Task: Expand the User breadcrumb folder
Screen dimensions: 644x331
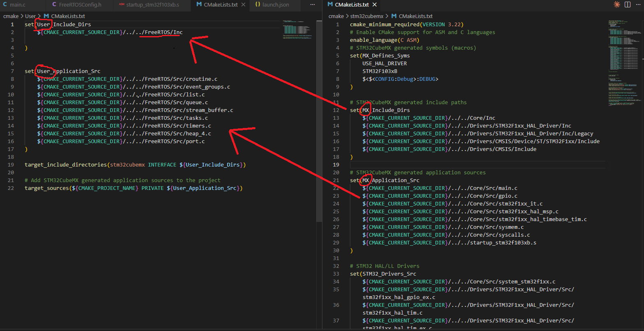Action: point(30,16)
